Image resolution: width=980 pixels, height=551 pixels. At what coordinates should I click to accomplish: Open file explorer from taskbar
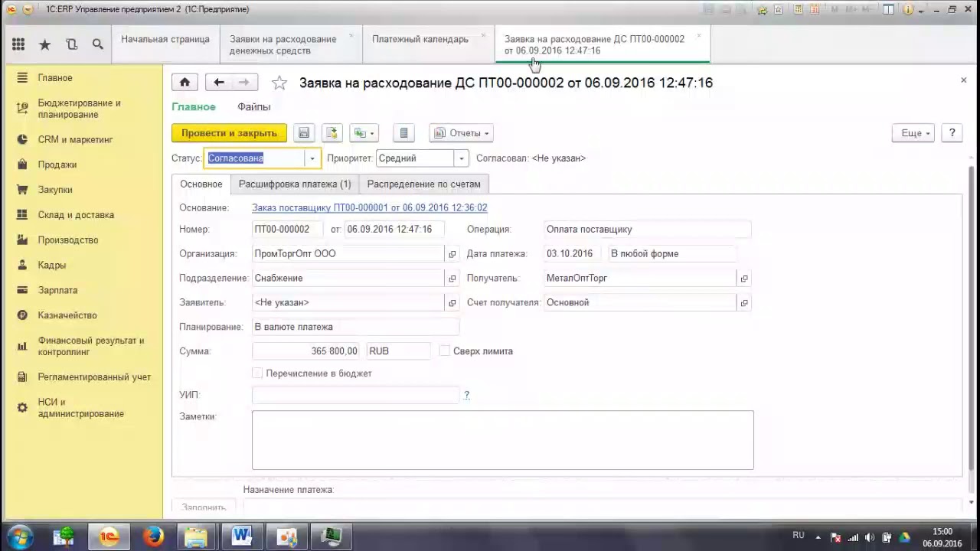pyautogui.click(x=197, y=536)
